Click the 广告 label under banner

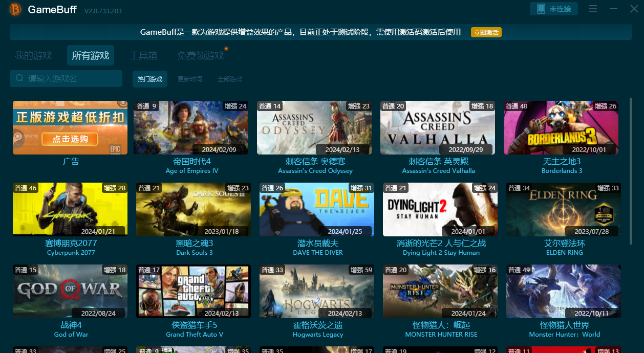[71, 161]
